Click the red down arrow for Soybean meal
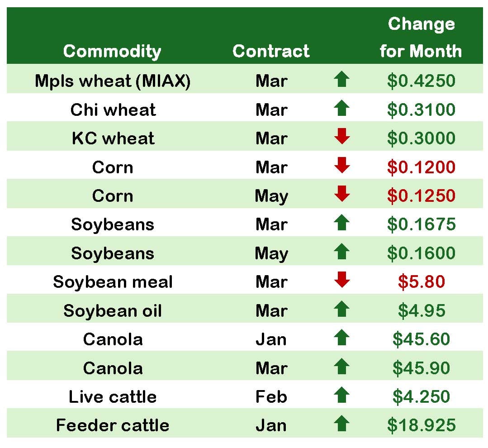This screenshot has width=488, height=448. click(x=341, y=281)
